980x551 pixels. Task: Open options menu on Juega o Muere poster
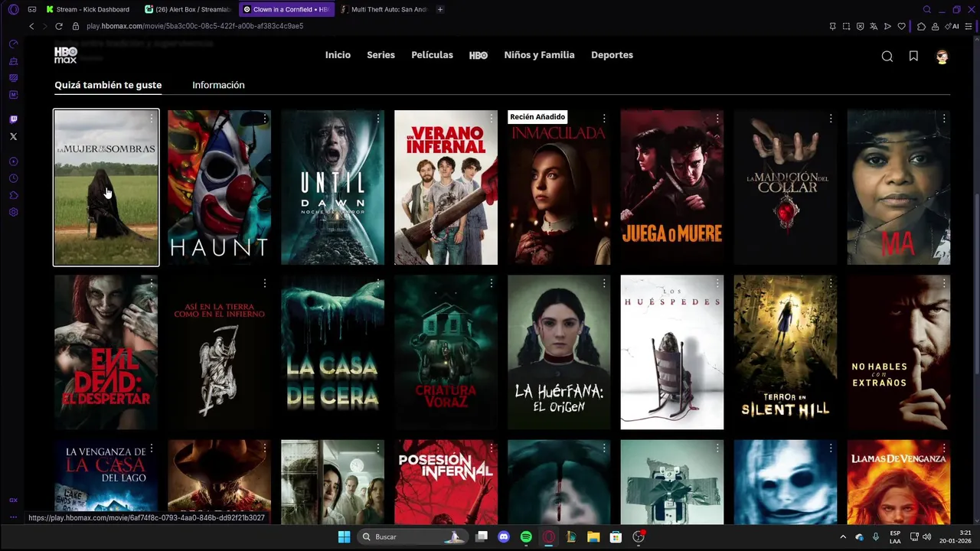(x=717, y=119)
